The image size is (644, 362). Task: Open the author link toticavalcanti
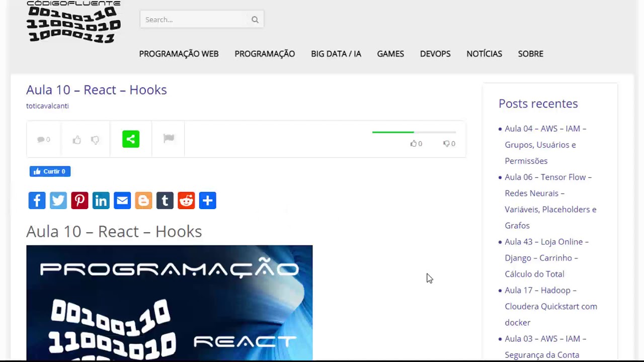click(47, 106)
